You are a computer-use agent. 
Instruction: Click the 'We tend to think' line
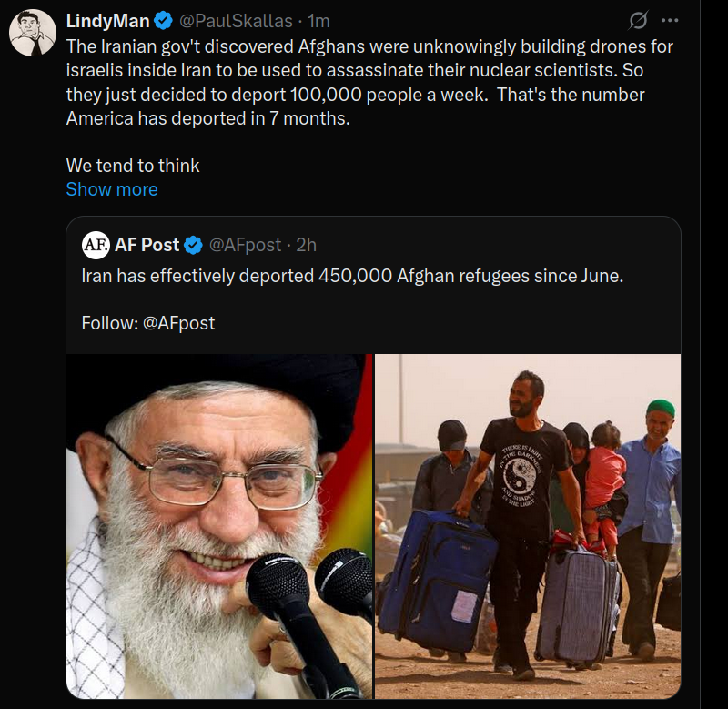(133, 166)
